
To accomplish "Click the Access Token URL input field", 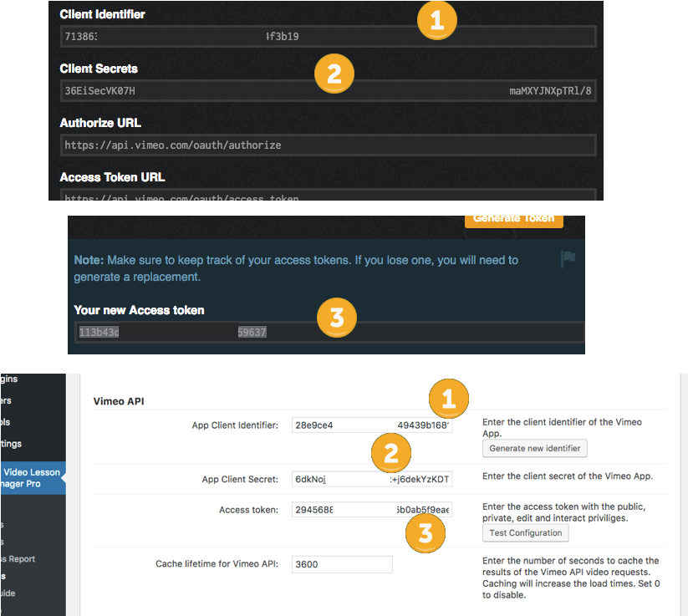I will (x=328, y=198).
